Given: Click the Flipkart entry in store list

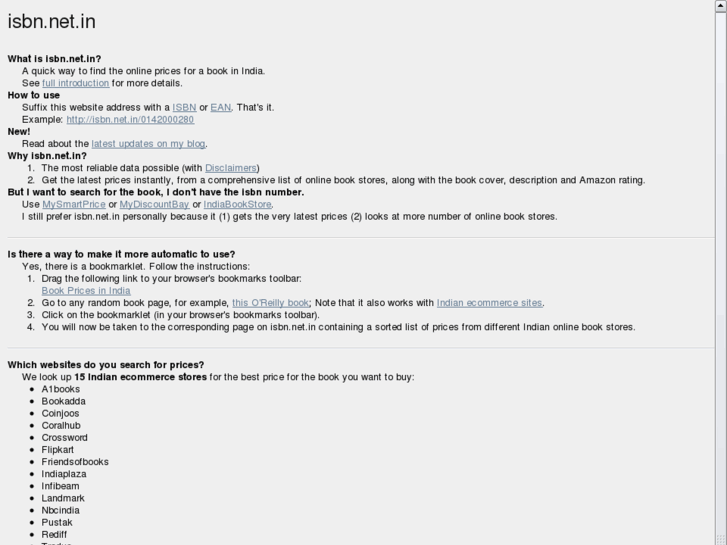Looking at the screenshot, I should pos(57,449).
